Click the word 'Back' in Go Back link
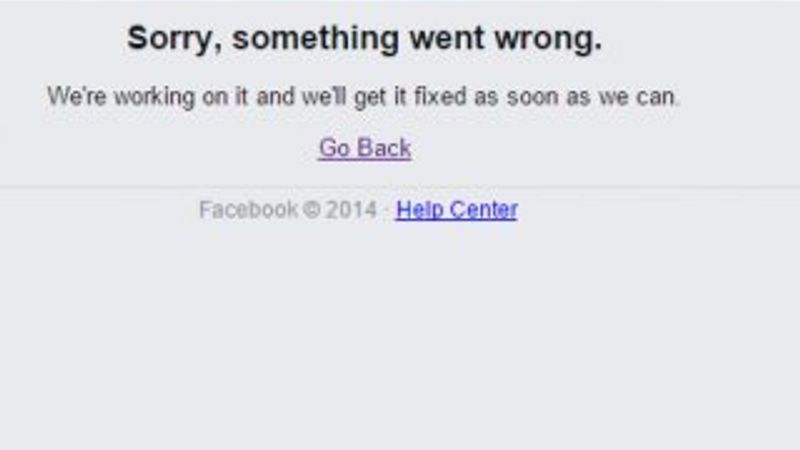Screen dimensions: 800x450 pos(384,148)
